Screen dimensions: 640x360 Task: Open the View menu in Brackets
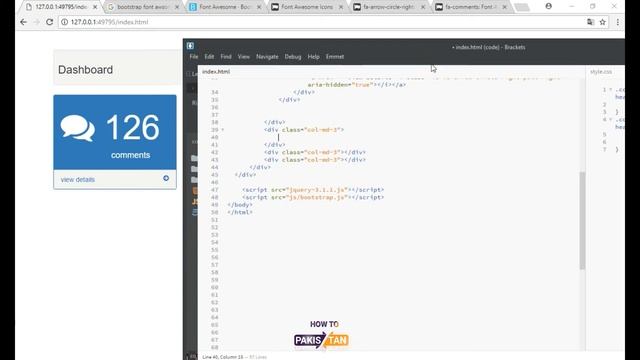tap(243, 57)
